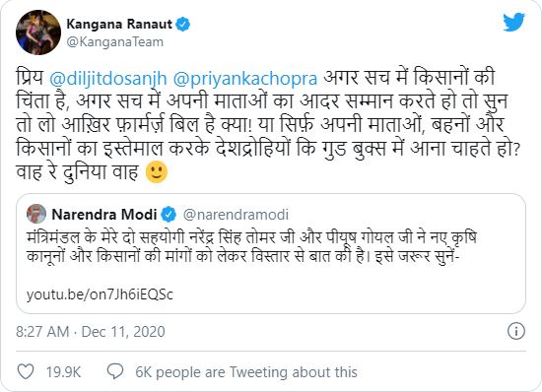Click the Twitter bird logo
Viewport: 542px width, 392px height.
tap(513, 22)
